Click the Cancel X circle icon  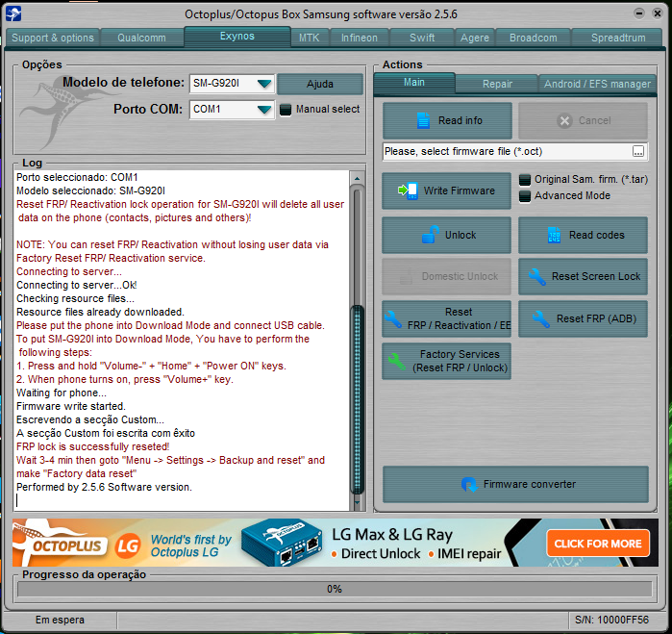(565, 121)
